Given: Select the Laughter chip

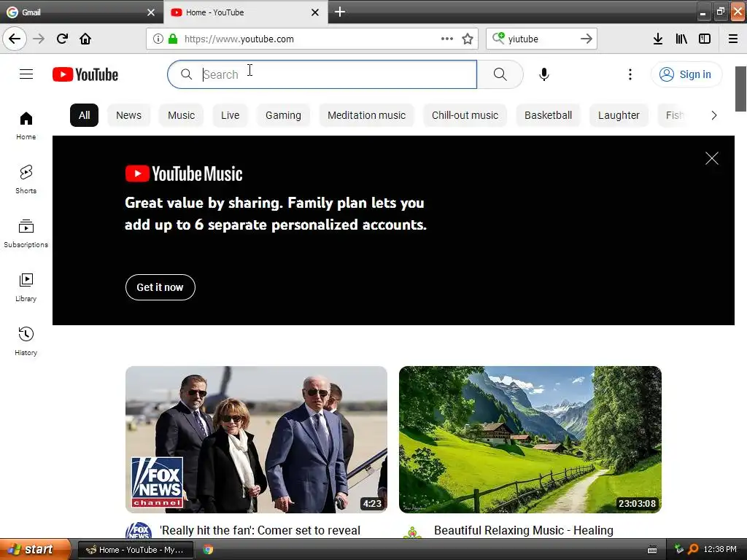Looking at the screenshot, I should point(619,115).
